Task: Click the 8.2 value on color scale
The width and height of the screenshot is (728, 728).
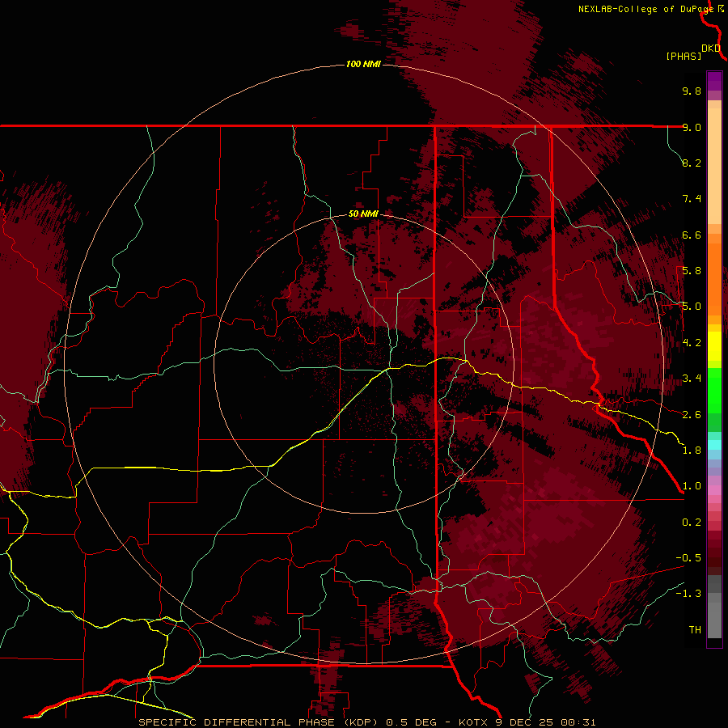Action: click(x=692, y=163)
